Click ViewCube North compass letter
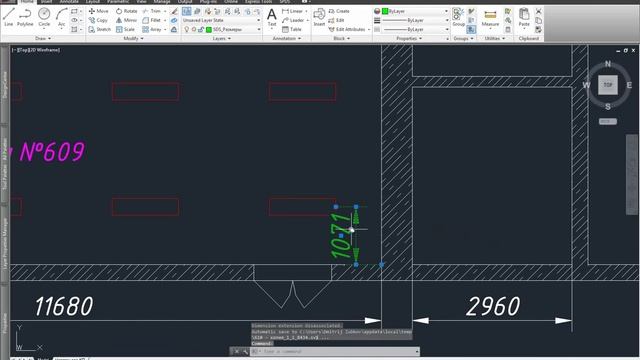The image size is (640, 360). click(x=608, y=64)
